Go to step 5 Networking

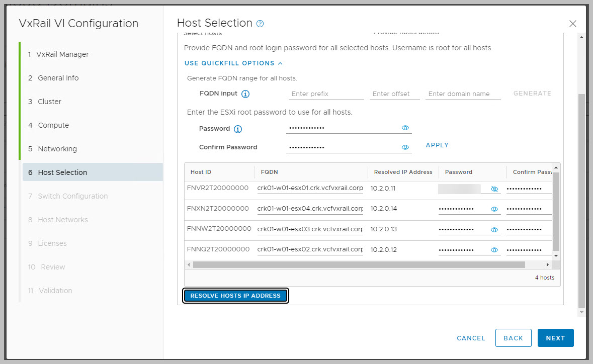pos(57,149)
